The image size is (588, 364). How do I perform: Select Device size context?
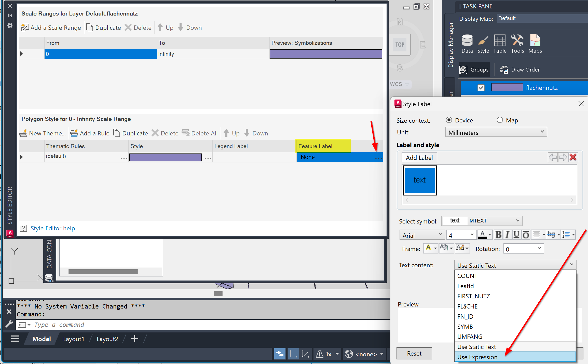[x=449, y=120]
